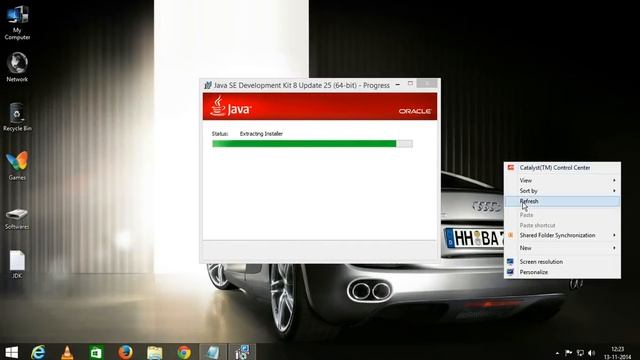Screen dimensions: 640x360
Task: Click the Java installer window title icon
Action: pos(208,85)
